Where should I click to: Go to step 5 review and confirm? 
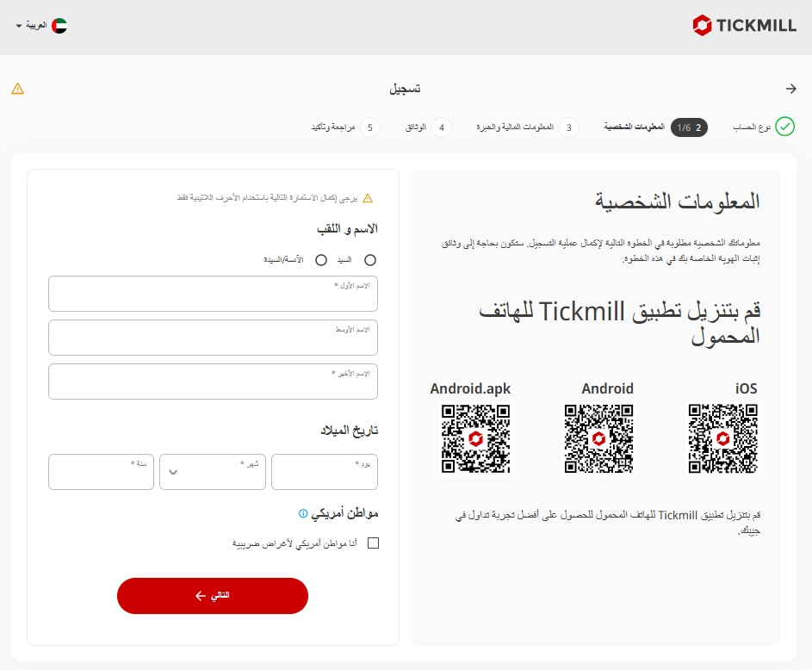(369, 127)
